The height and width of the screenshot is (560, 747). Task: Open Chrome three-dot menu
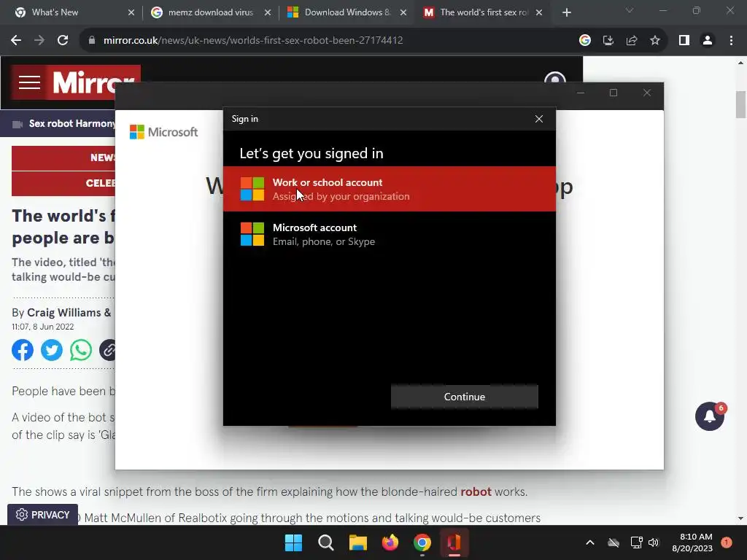tap(731, 41)
